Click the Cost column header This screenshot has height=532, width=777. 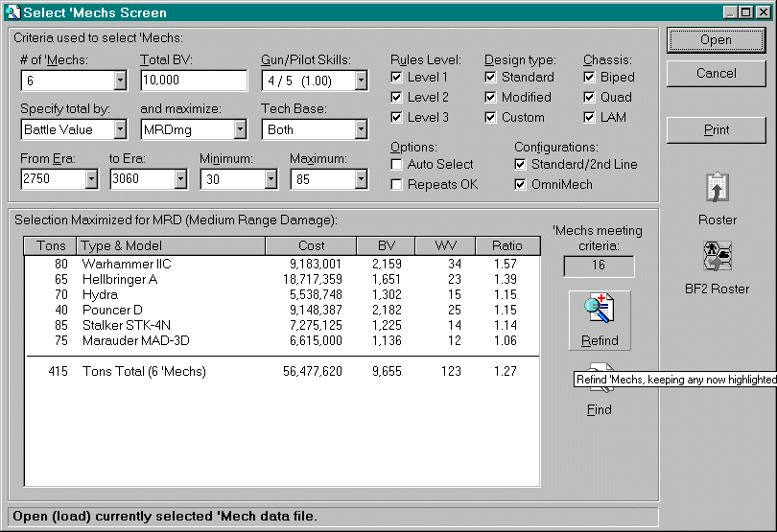(x=311, y=245)
